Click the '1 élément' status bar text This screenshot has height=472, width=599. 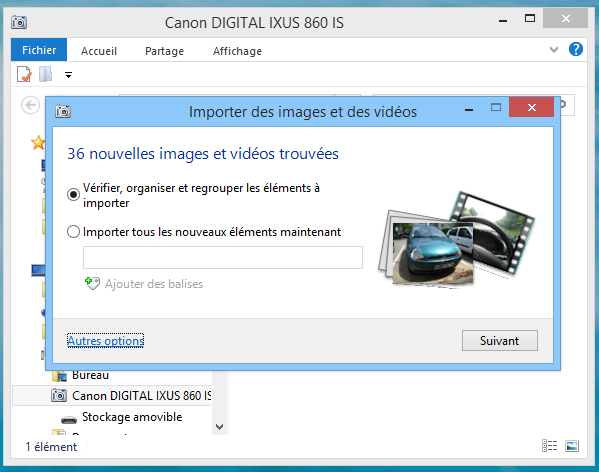[51, 446]
